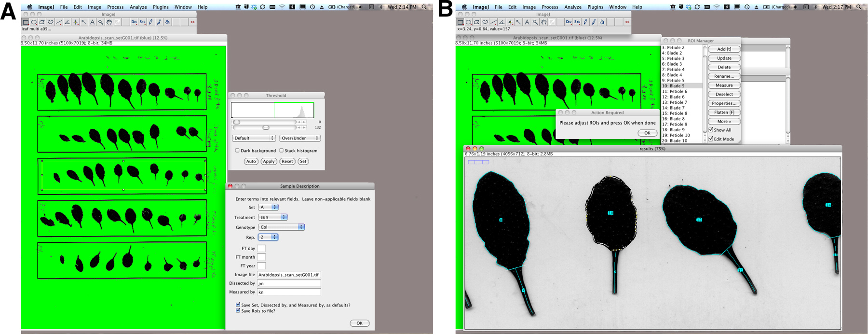Open the Image menu in panel B
This screenshot has width=868, height=335.
pos(529,7)
